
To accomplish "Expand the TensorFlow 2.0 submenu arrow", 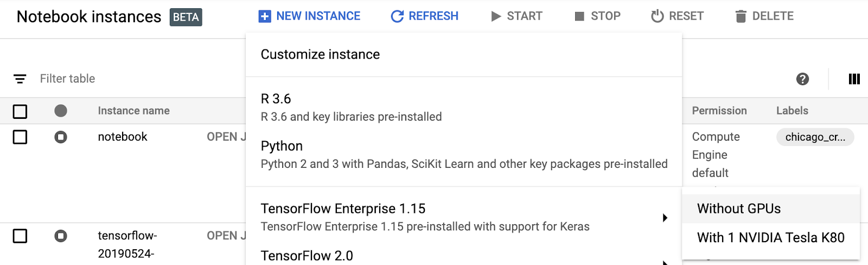I will click(665, 262).
